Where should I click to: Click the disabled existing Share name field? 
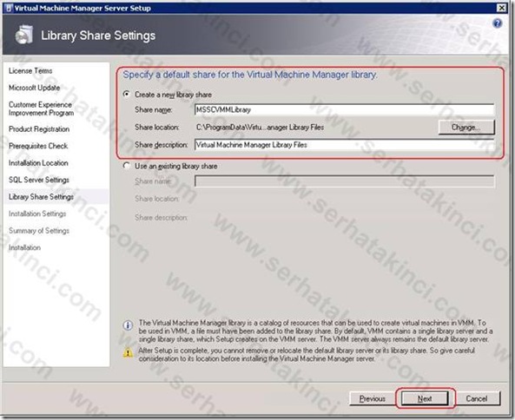click(x=344, y=181)
